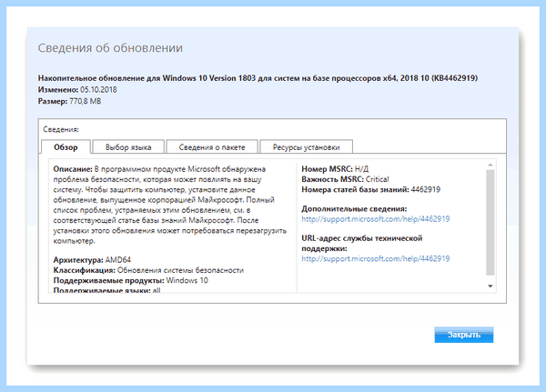546x392 pixels.
Task: Click the vertical scrollbar thumb
Action: coord(490,223)
